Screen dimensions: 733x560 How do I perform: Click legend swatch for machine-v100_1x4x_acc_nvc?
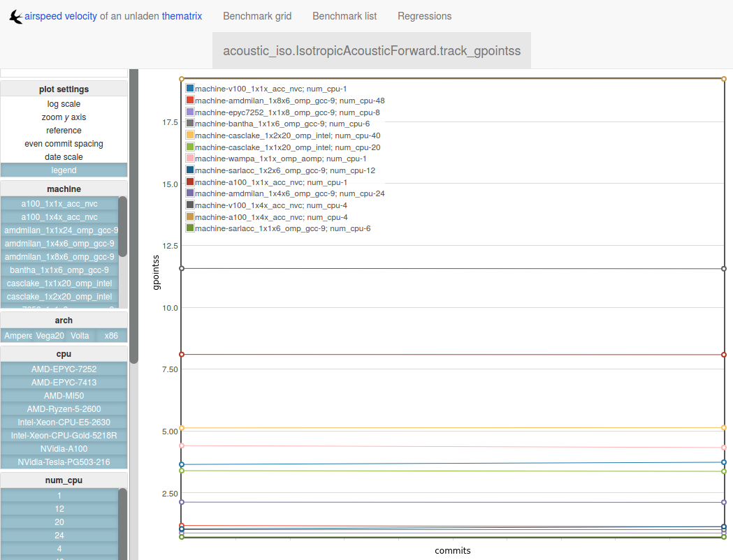190,205
